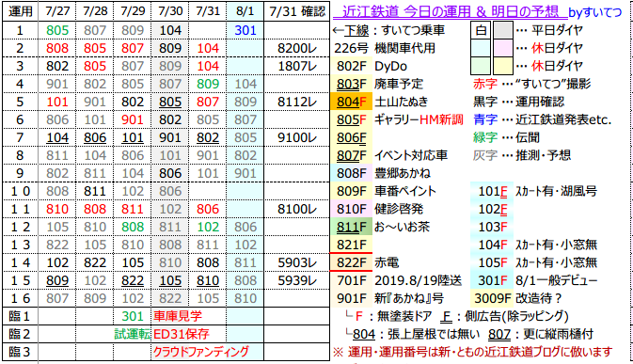This screenshot has width=633, height=364.
Task: Click the 緑字 伝聞 legend
Action: point(506,137)
